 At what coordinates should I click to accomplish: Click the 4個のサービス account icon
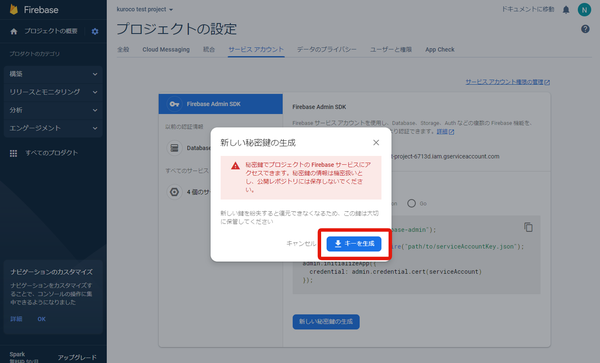point(174,192)
